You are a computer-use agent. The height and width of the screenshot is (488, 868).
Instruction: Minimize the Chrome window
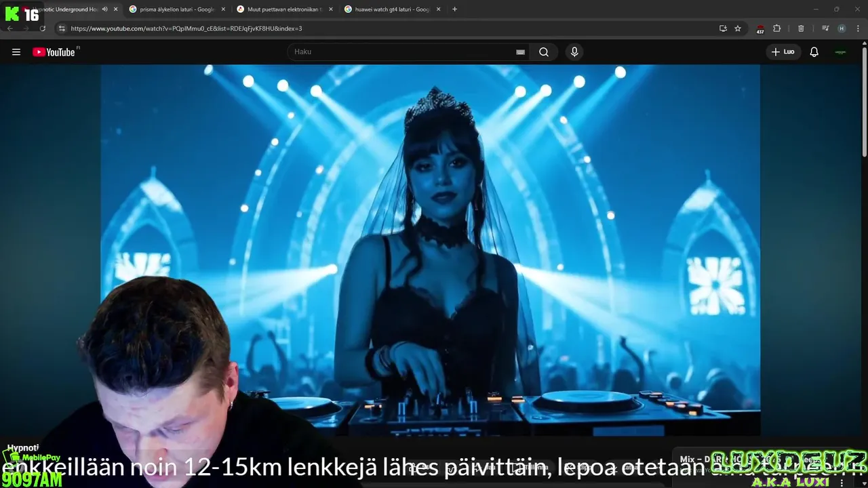816,9
